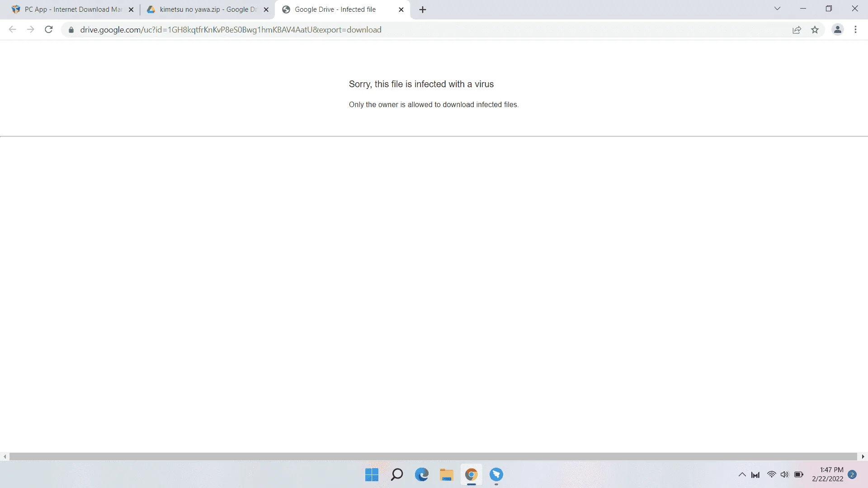
Task: Open Chrome's three-dot menu
Action: tap(855, 30)
